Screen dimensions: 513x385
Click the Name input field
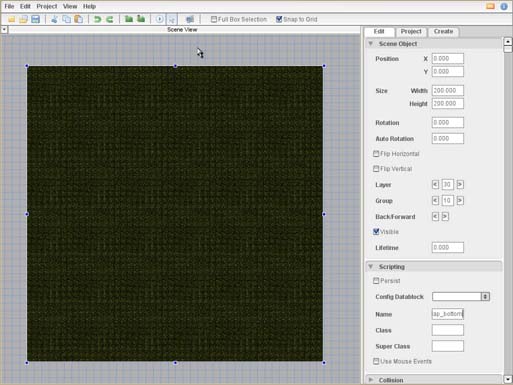448,314
